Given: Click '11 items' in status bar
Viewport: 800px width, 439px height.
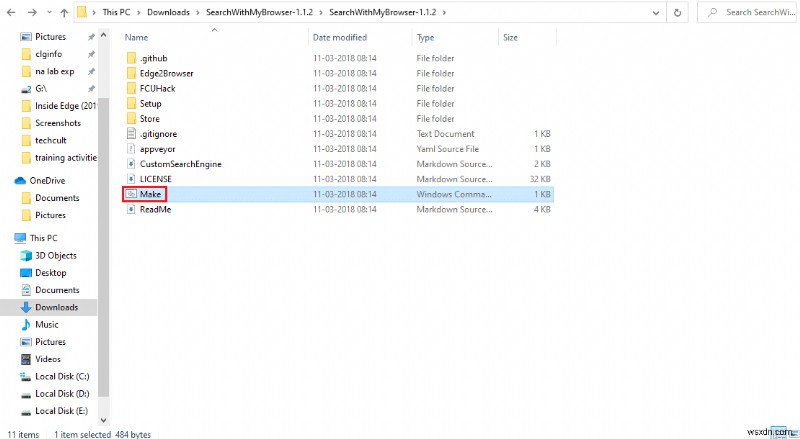Looking at the screenshot, I should pyautogui.click(x=23, y=434).
